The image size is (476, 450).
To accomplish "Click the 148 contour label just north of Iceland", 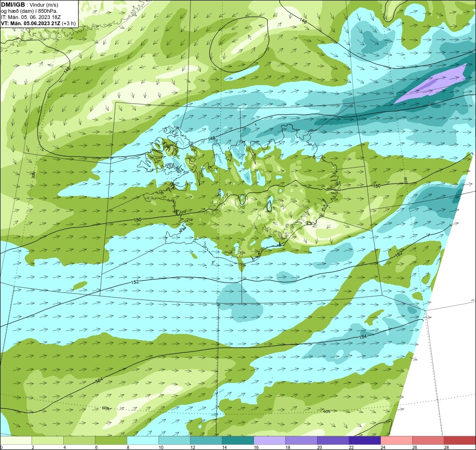I will 212,138.
